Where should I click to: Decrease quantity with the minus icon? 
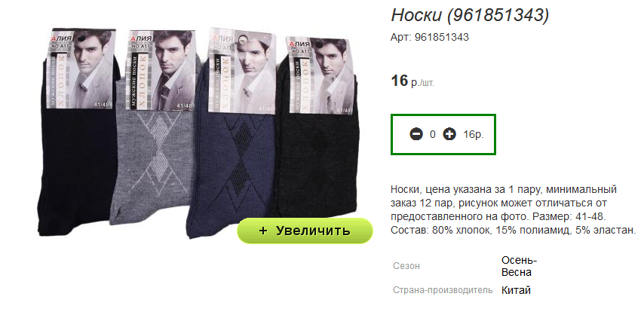[416, 134]
